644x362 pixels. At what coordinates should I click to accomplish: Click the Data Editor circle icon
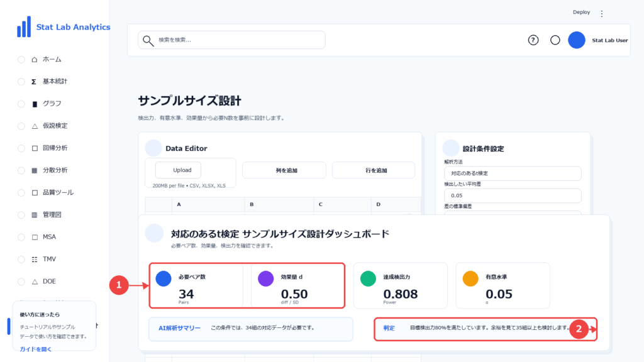pyautogui.click(x=153, y=148)
